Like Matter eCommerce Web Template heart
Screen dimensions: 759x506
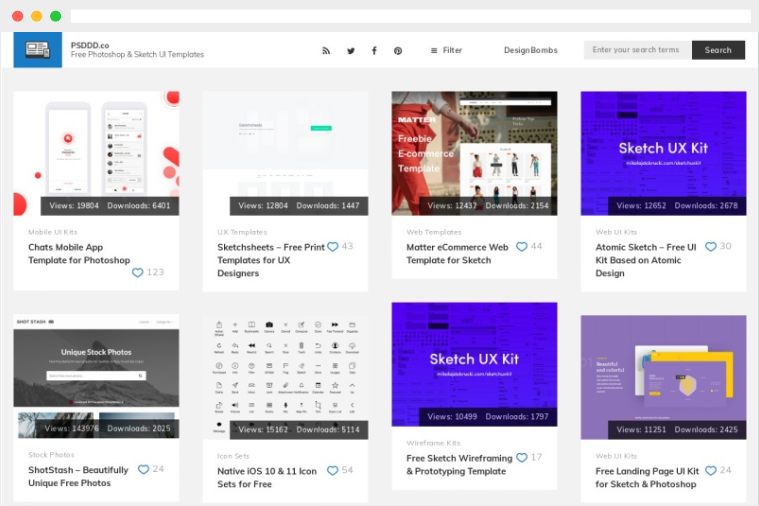point(521,246)
